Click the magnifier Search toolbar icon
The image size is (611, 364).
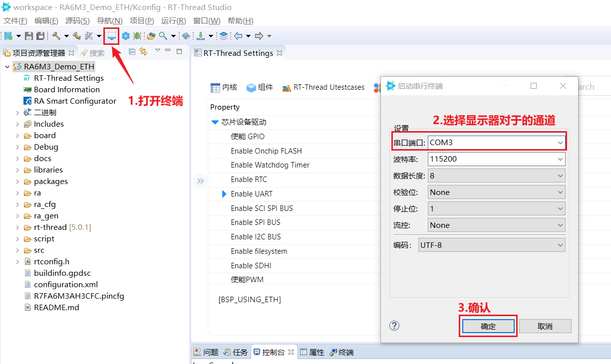[x=163, y=36]
